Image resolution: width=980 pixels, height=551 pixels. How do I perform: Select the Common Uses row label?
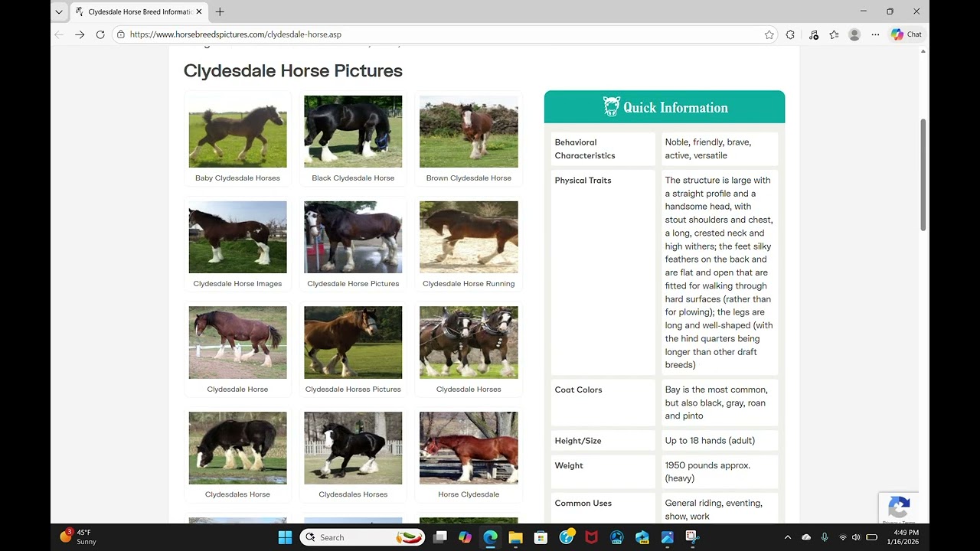point(583,504)
